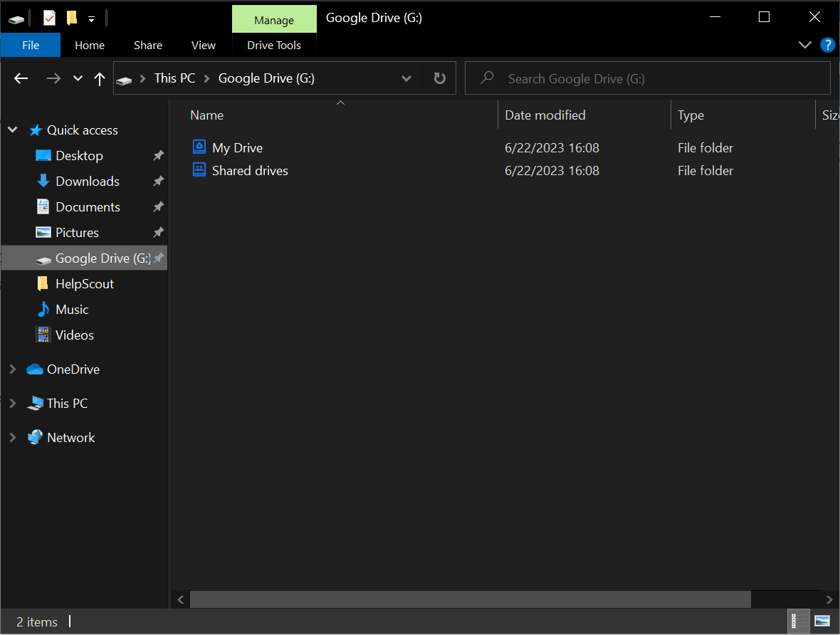The height and width of the screenshot is (635, 840).
Task: Click Properties icon in Quick Access Toolbar
Action: [x=49, y=18]
